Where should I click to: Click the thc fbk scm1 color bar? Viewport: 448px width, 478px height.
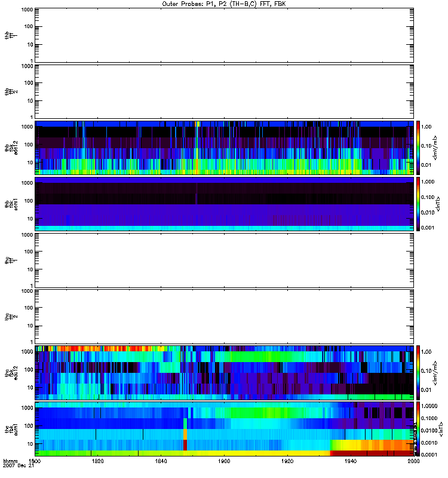click(419, 428)
